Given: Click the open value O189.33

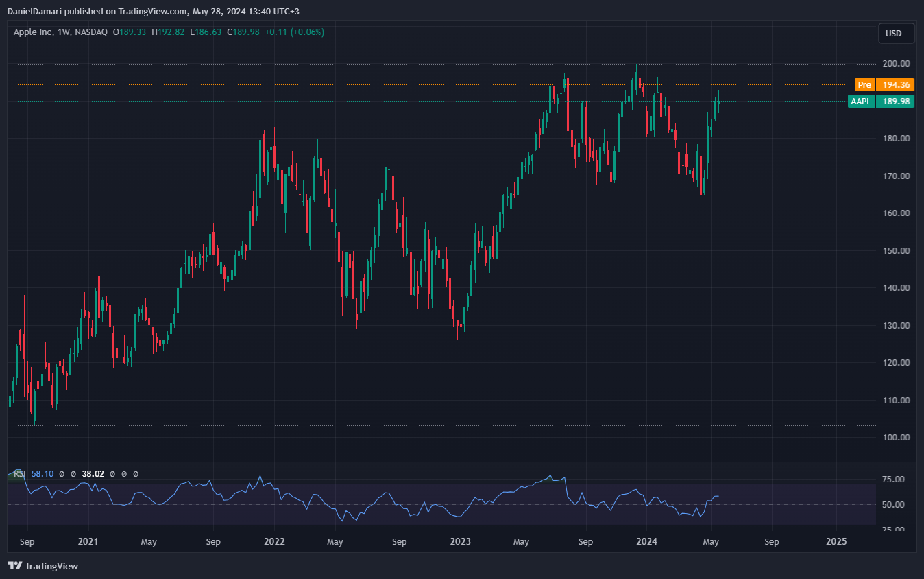Looking at the screenshot, I should tap(130, 32).
